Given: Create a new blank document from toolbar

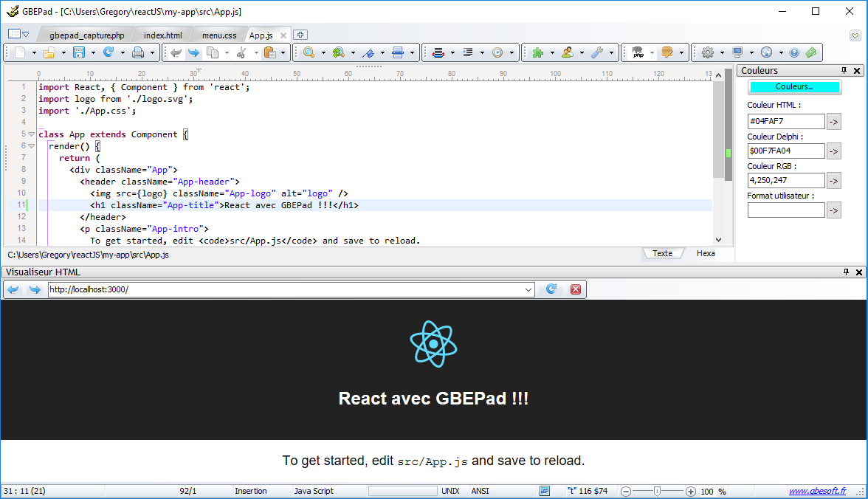Looking at the screenshot, I should (x=20, y=52).
